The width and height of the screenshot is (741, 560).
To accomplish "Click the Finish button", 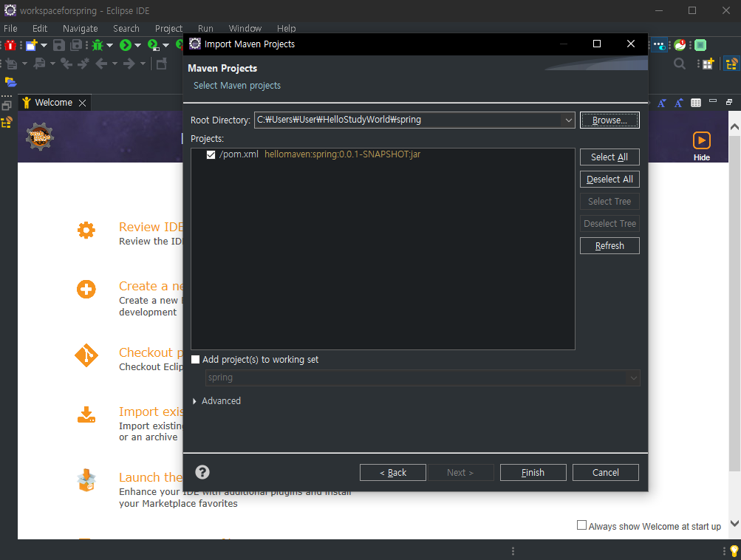I will (x=533, y=473).
